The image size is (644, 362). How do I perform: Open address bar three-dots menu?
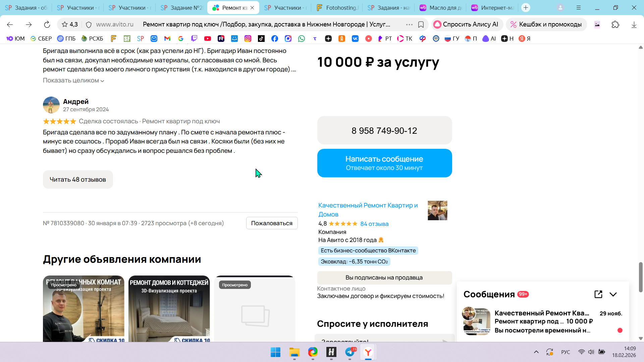click(409, 24)
